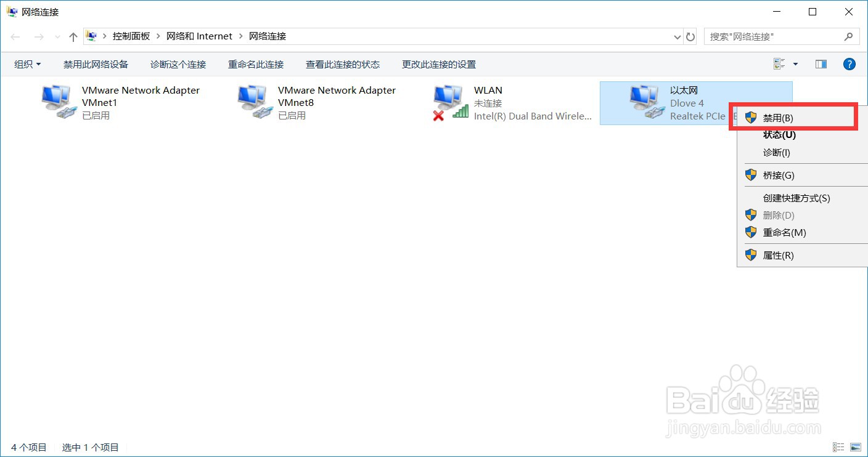Click 选中 1 个项目 in status bar
868x457 pixels.
[91, 447]
